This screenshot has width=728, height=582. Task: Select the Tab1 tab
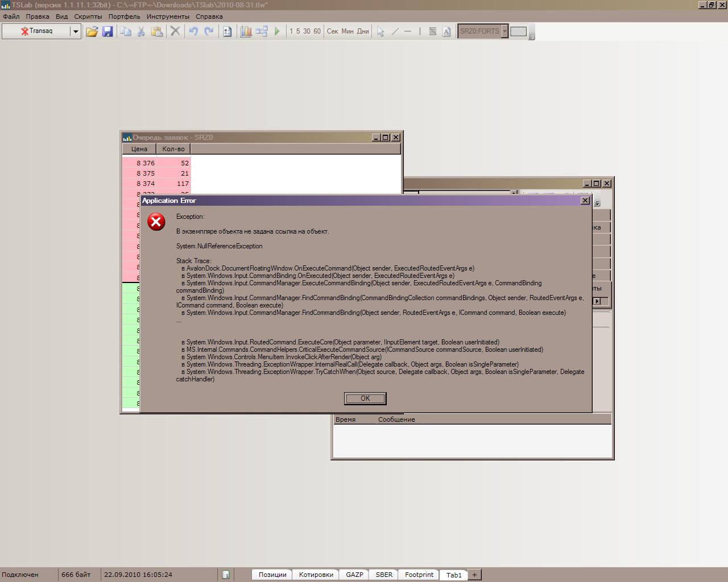point(454,575)
